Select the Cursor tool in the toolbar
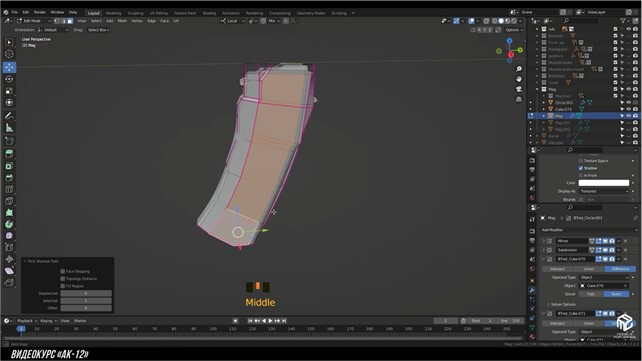The image size is (642, 361). tap(9, 54)
